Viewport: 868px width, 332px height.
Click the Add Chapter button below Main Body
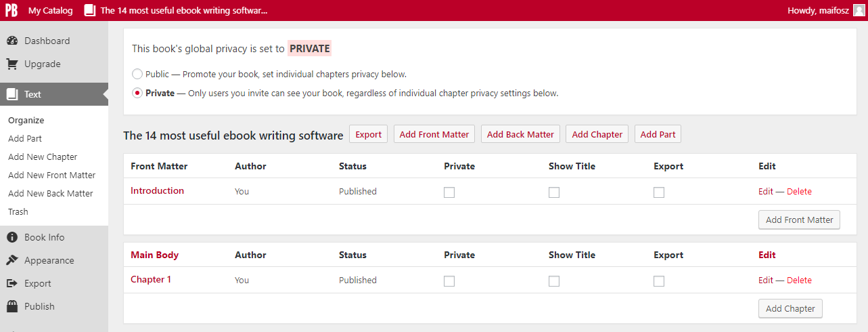[790, 308]
